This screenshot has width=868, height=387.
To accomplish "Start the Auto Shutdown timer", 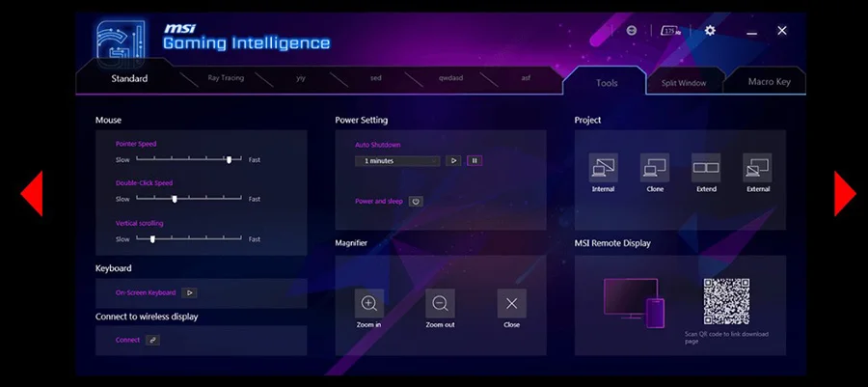I will (x=453, y=160).
